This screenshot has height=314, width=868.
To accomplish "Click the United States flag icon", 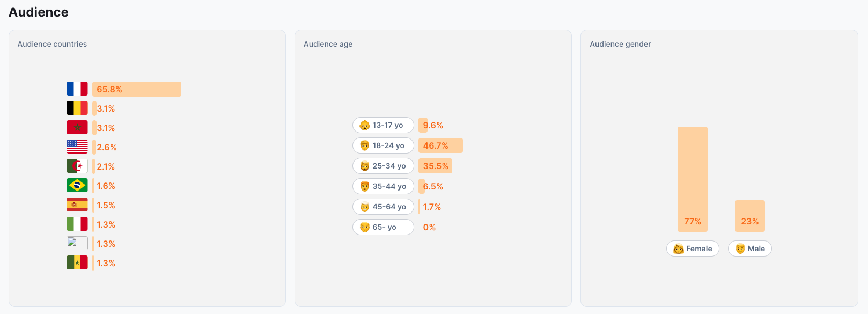I will coord(77,147).
